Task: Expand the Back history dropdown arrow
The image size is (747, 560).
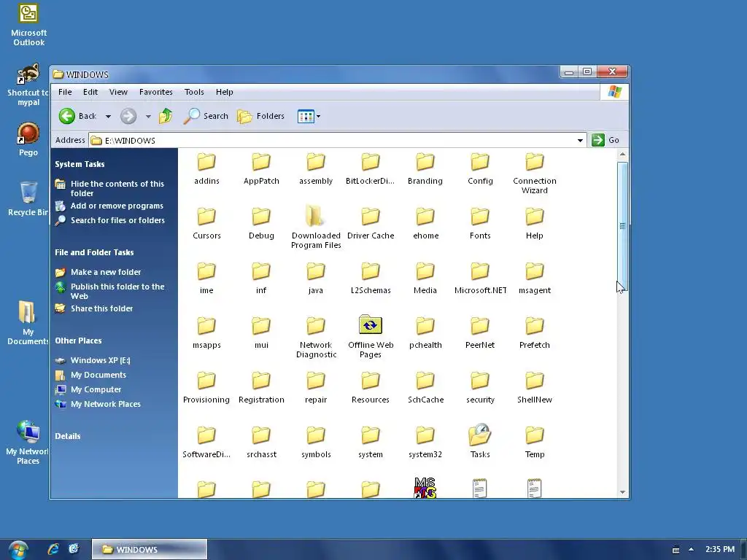Action: point(108,116)
